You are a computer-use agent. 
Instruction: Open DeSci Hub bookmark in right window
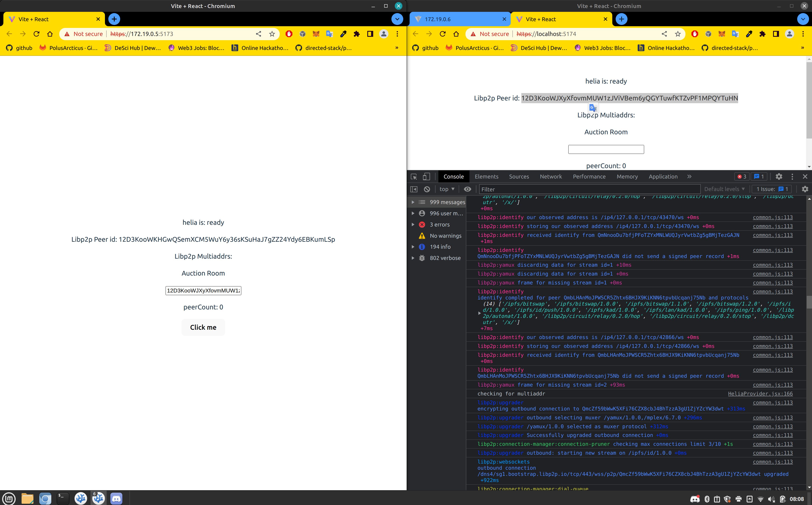539,48
